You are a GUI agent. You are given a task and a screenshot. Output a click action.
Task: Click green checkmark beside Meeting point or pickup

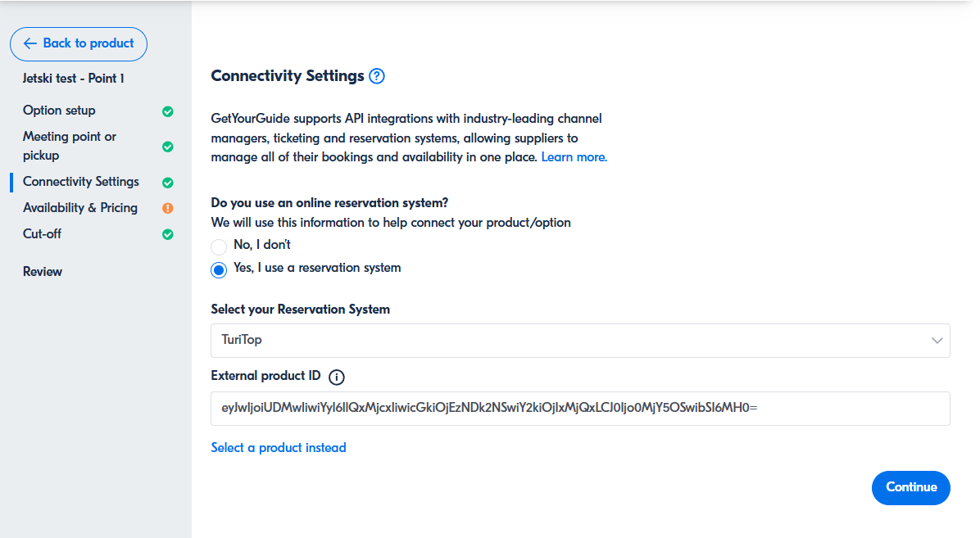click(168, 147)
